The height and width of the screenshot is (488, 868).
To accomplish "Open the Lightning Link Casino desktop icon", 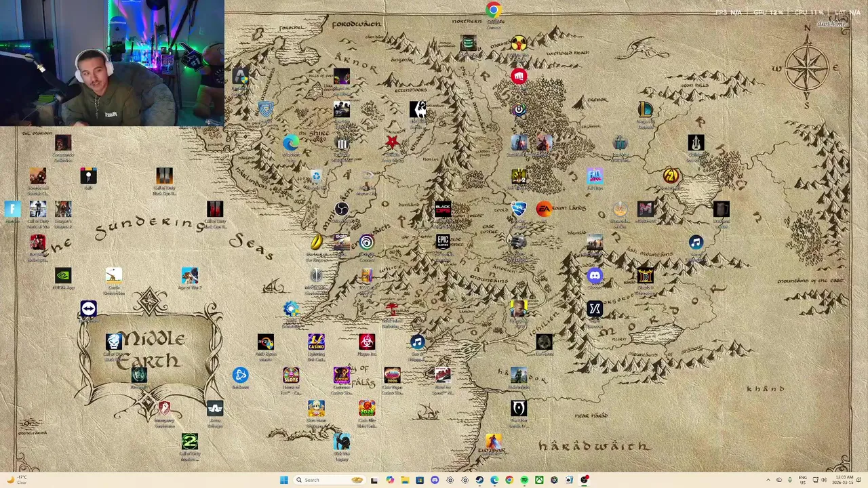I will coord(317,342).
